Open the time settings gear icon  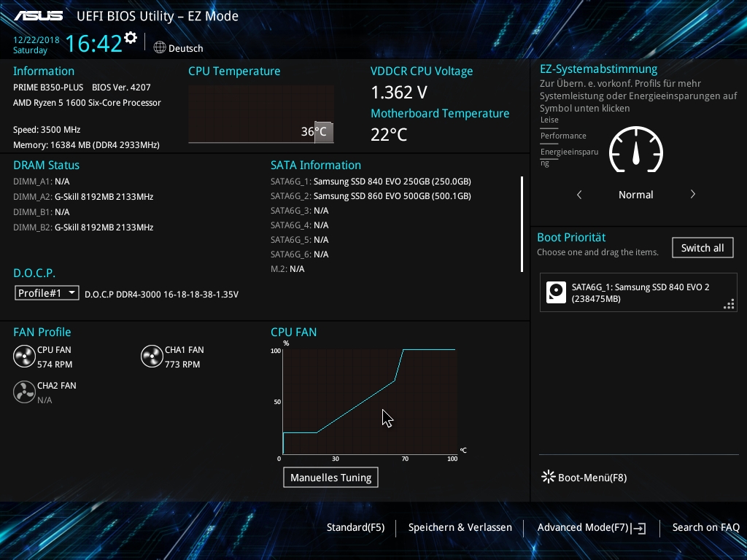pos(131,38)
